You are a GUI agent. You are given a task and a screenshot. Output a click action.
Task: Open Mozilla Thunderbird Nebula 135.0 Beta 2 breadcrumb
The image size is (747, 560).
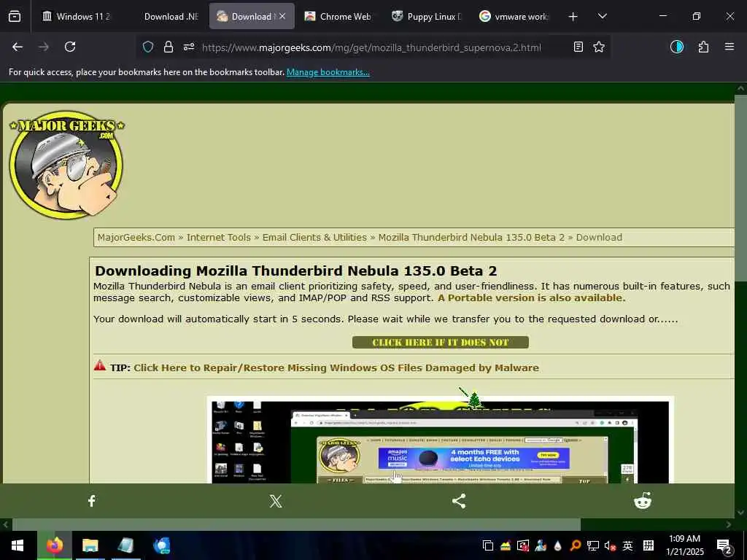click(471, 237)
